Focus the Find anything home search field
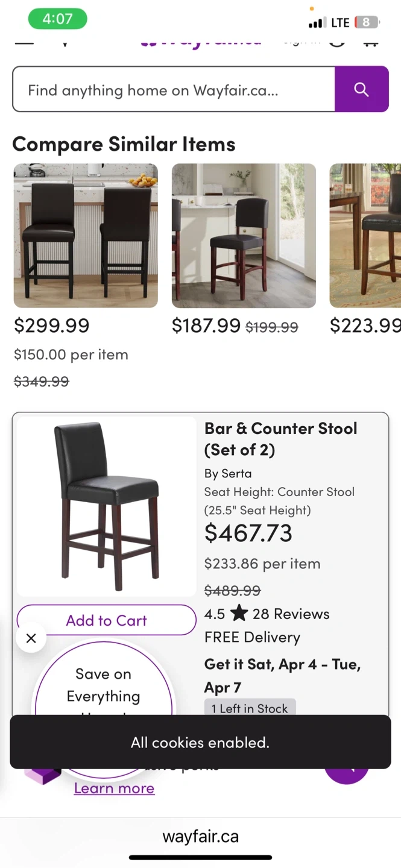 [x=174, y=90]
